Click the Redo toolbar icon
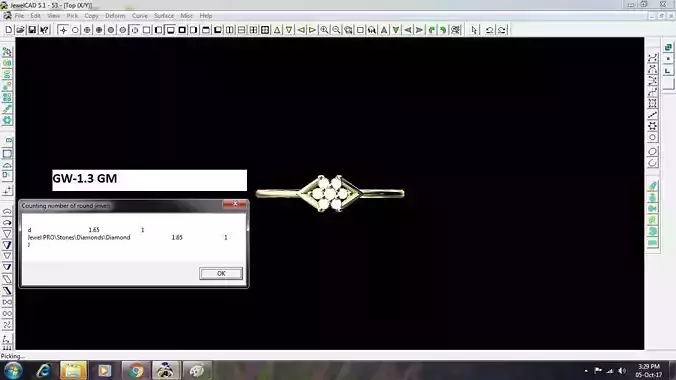The width and height of the screenshot is (676, 380). (x=501, y=30)
